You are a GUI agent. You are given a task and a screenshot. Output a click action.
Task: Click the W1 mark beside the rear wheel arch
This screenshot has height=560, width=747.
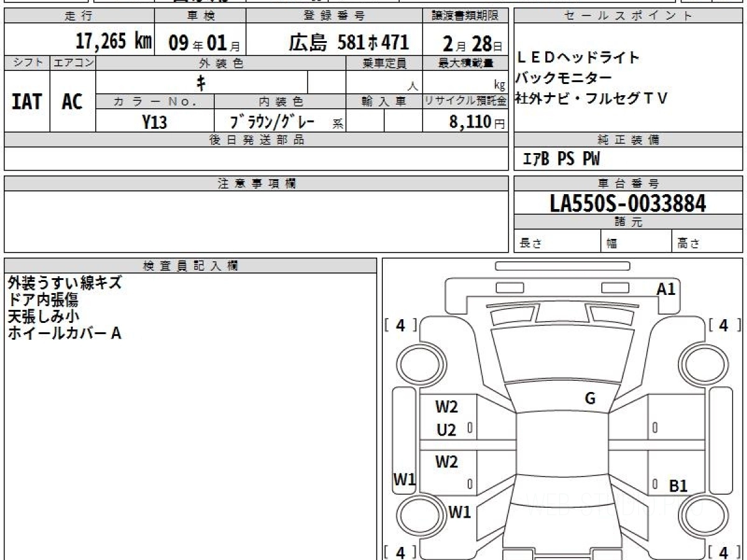pyautogui.click(x=459, y=513)
